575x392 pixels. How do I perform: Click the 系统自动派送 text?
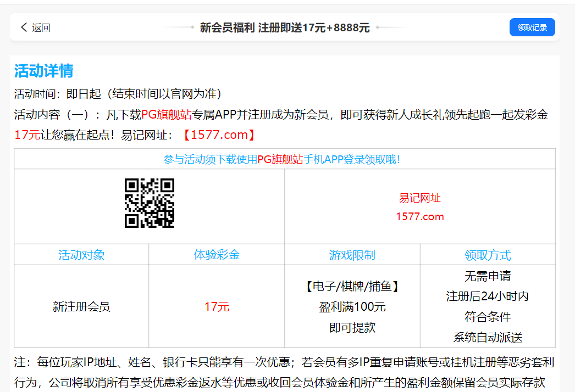(487, 337)
